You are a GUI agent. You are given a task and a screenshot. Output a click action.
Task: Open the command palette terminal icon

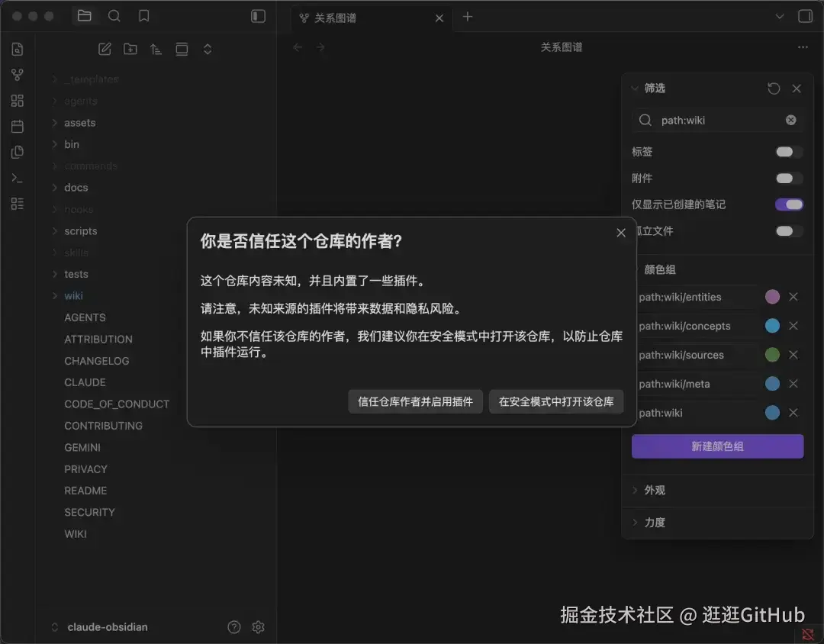tap(18, 178)
